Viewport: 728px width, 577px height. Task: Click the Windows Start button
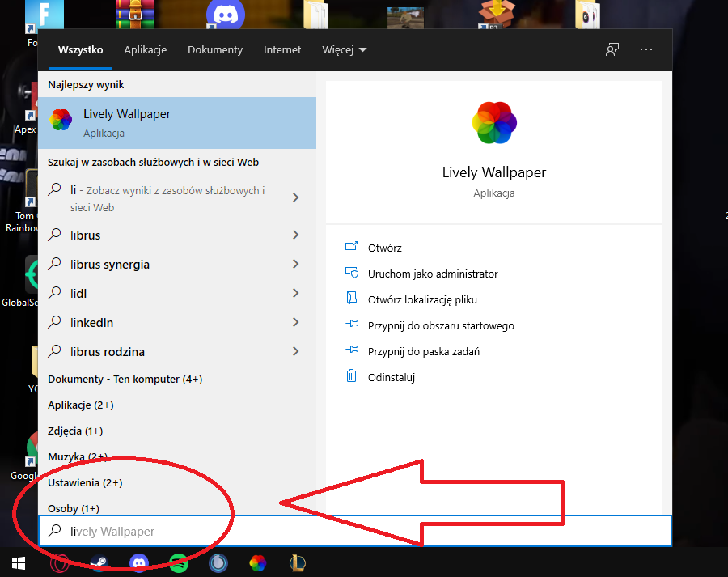pyautogui.click(x=18, y=563)
